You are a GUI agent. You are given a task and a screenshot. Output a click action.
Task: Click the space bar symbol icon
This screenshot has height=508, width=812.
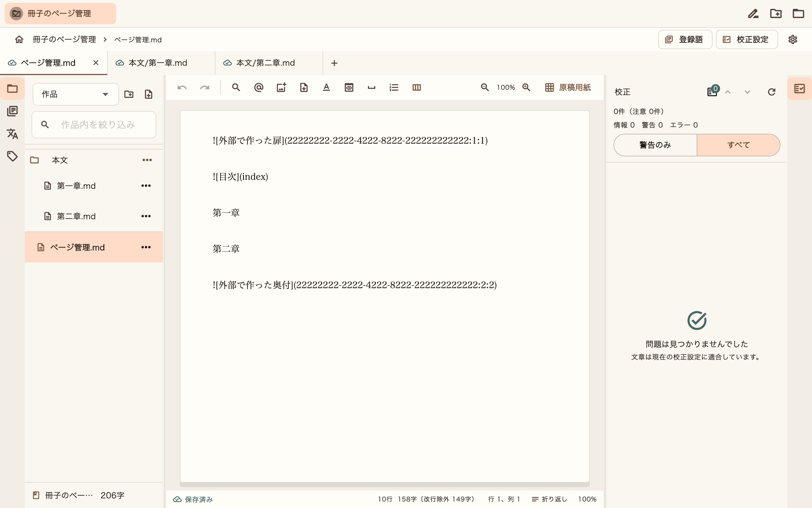[371, 88]
